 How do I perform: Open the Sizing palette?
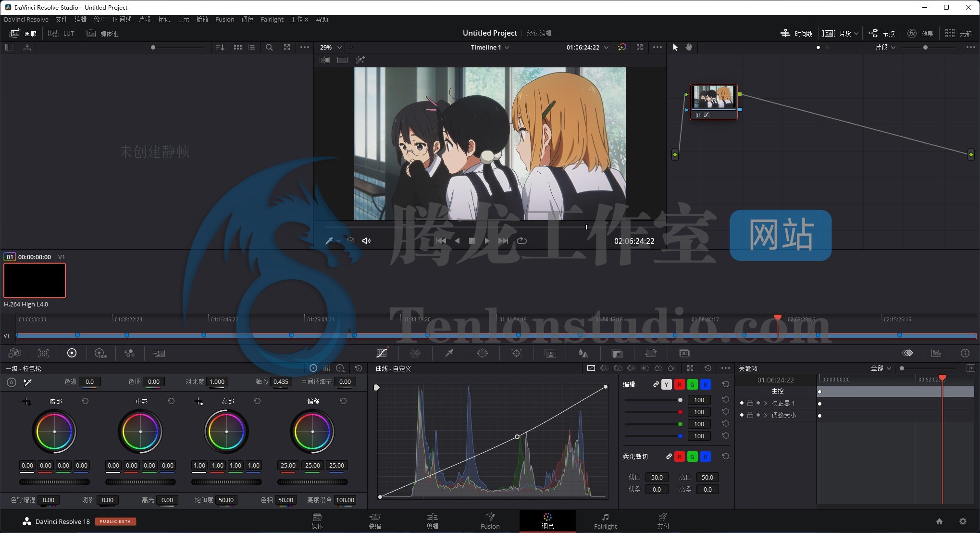coord(651,353)
